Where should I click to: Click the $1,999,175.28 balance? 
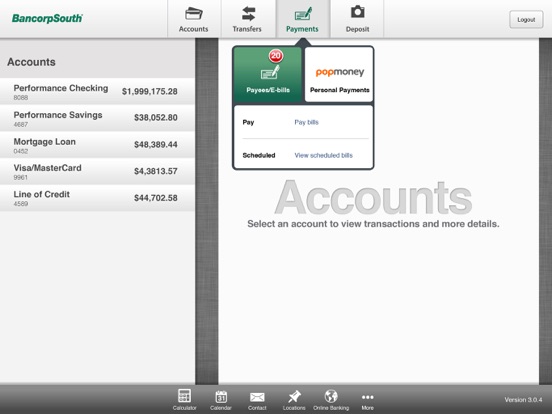tap(150, 92)
